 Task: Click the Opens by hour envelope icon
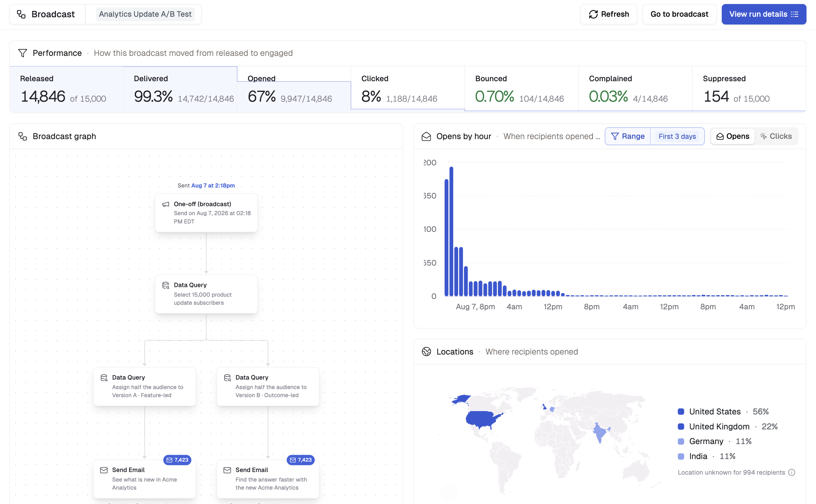pos(426,136)
